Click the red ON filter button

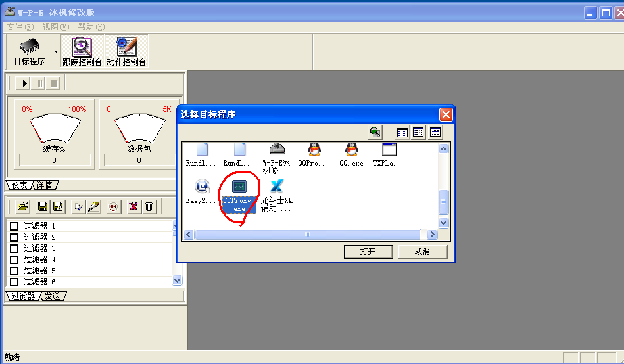[x=113, y=206]
